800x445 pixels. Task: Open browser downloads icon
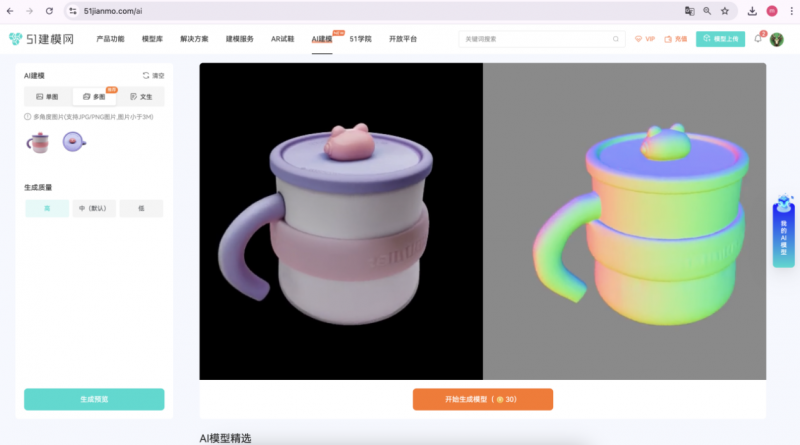[x=751, y=11]
